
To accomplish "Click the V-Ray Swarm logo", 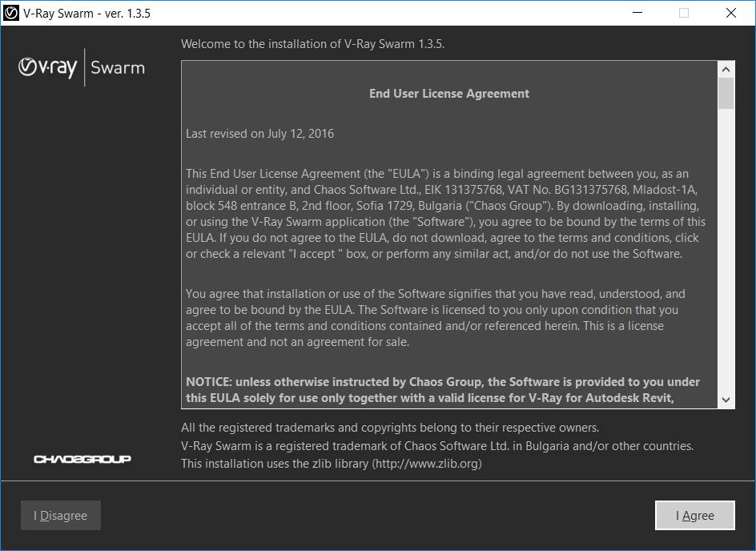I will [x=82, y=67].
